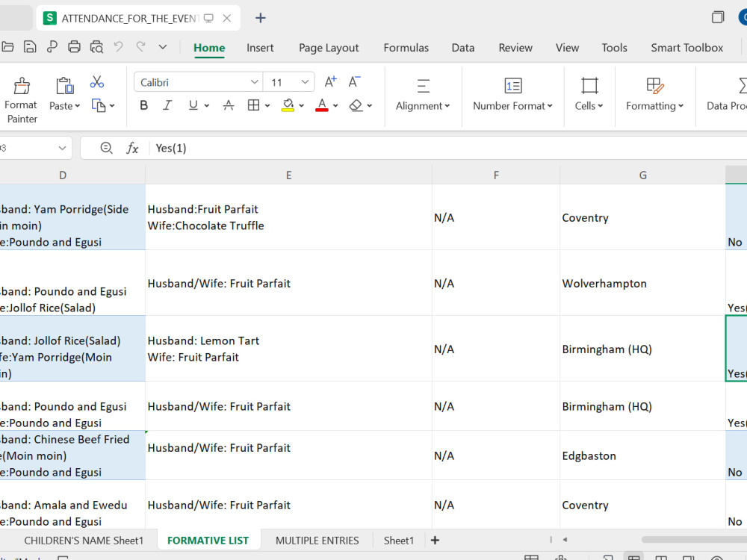
Task: Click the Undo arrow
Action: pyautogui.click(x=118, y=46)
